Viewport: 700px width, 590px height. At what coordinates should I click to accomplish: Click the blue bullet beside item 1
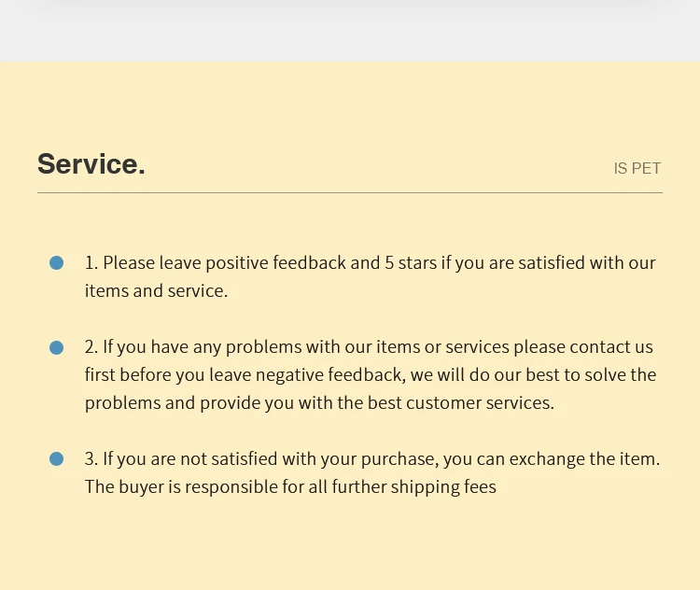click(56, 263)
